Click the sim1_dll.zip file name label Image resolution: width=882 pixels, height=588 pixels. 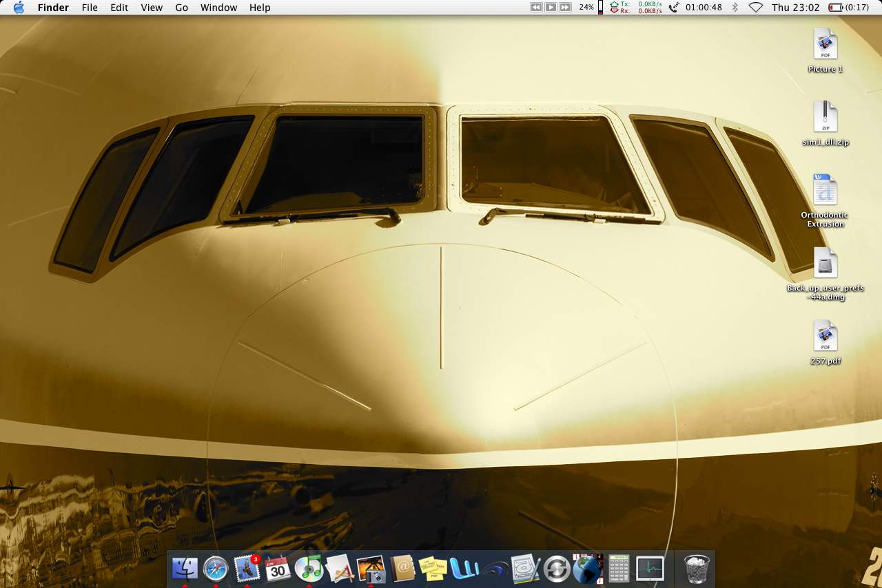click(x=825, y=143)
